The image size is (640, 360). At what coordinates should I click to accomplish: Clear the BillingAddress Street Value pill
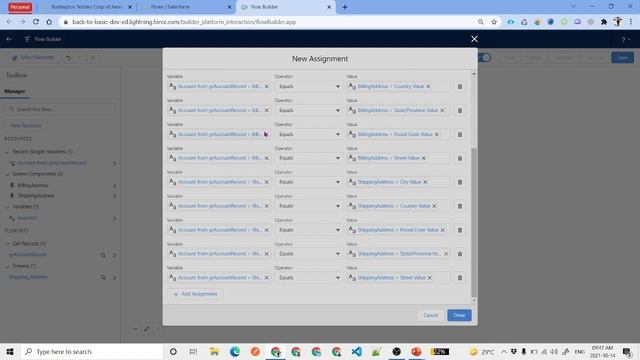tap(424, 158)
